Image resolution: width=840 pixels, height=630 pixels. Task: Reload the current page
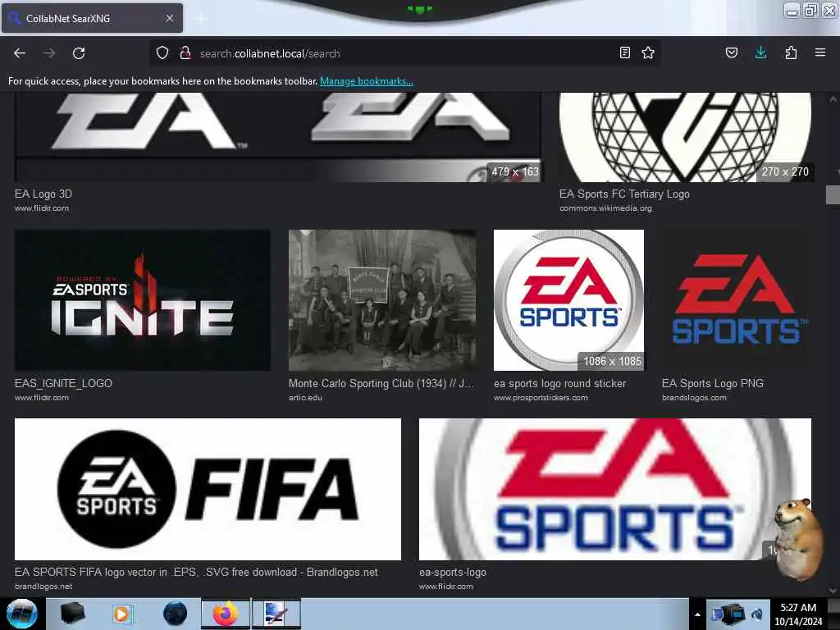(x=79, y=53)
